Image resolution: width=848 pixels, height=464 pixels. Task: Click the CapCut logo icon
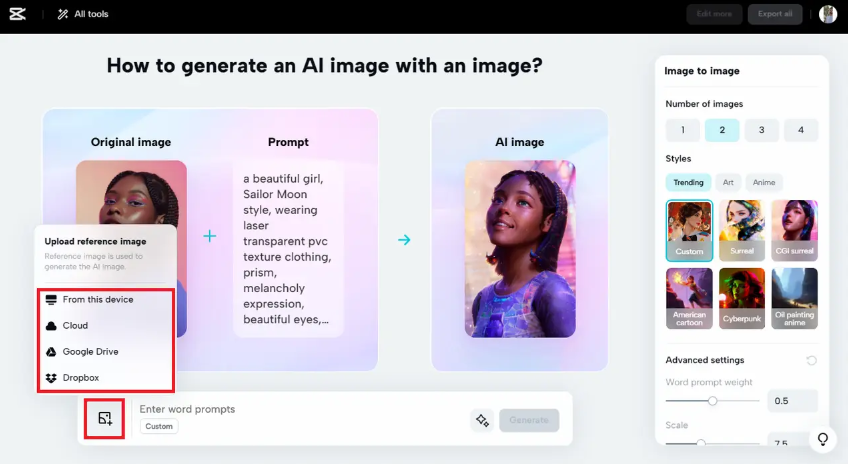click(17, 14)
